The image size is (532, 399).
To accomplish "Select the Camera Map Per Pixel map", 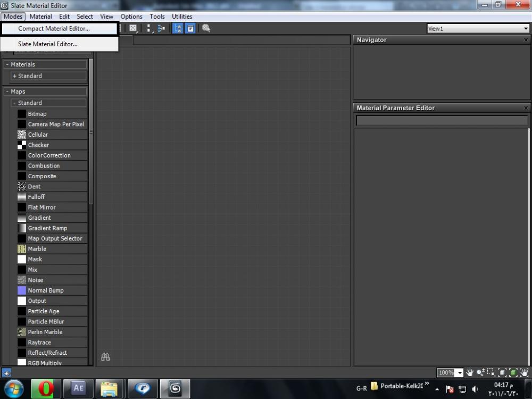I will coord(52,124).
